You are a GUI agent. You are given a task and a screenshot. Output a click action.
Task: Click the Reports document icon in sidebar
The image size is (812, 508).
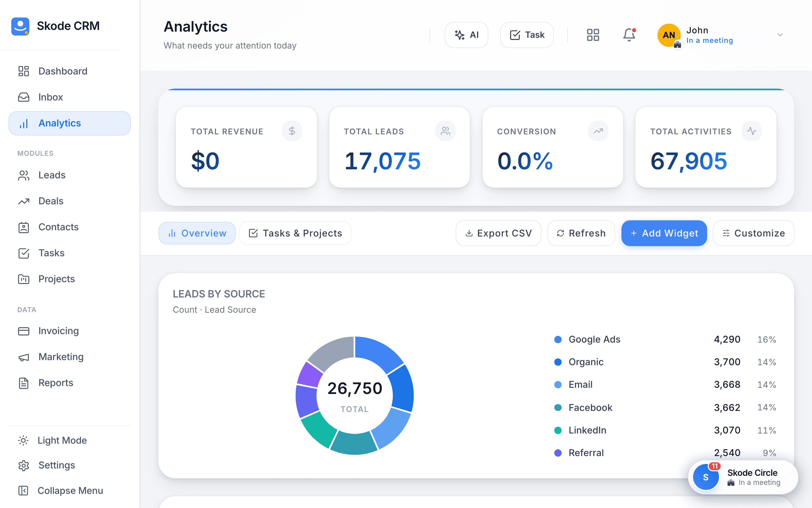23,383
